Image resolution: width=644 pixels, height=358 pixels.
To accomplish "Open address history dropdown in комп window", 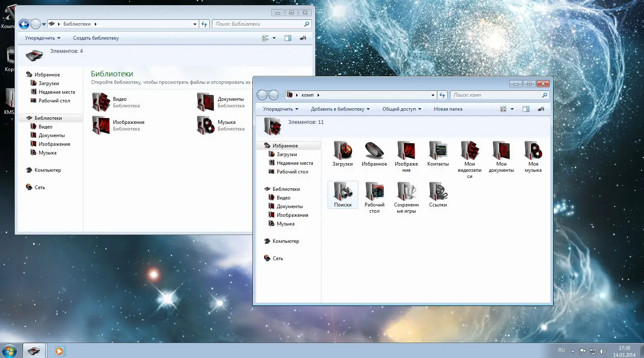I will coord(433,95).
